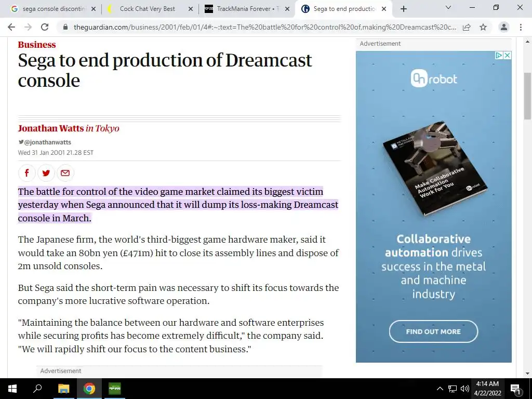This screenshot has width=532, height=399.
Task: Go back to the previous page
Action: pyautogui.click(x=11, y=27)
